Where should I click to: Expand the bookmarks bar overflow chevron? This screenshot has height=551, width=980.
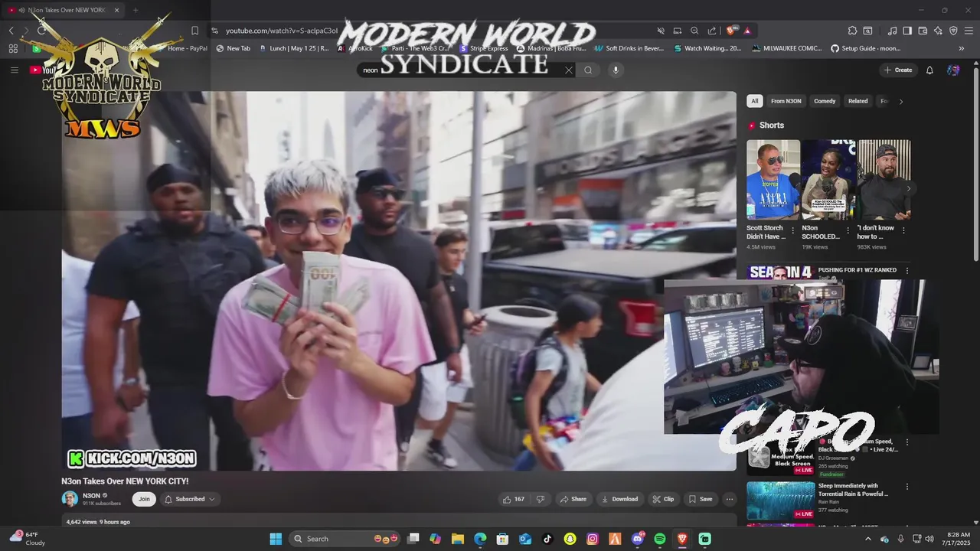tap(962, 48)
